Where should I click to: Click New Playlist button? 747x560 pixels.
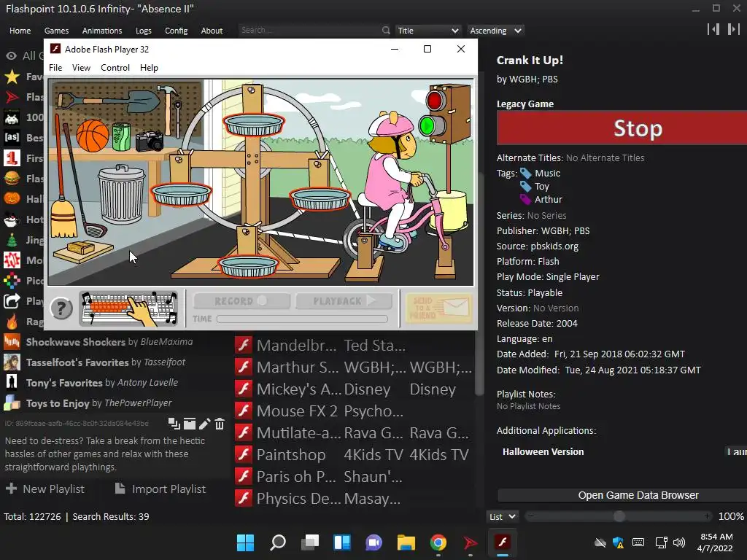pos(45,489)
